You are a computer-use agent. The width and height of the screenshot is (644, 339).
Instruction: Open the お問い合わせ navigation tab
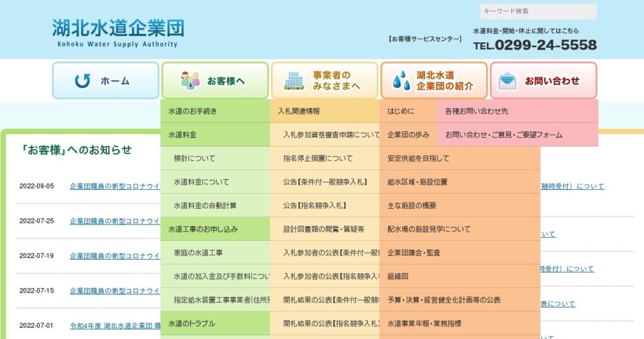pyautogui.click(x=543, y=81)
